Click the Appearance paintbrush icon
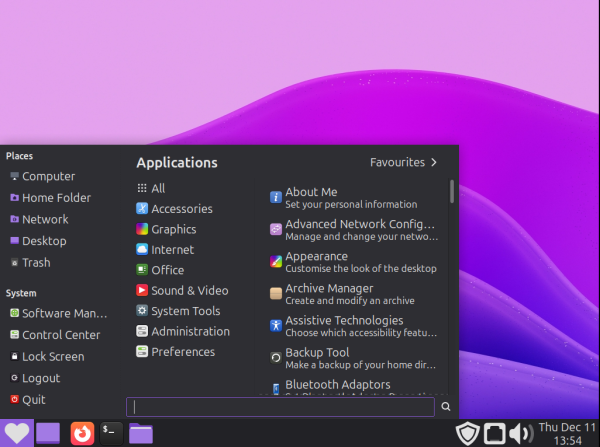This screenshot has width=600, height=447. click(x=276, y=262)
